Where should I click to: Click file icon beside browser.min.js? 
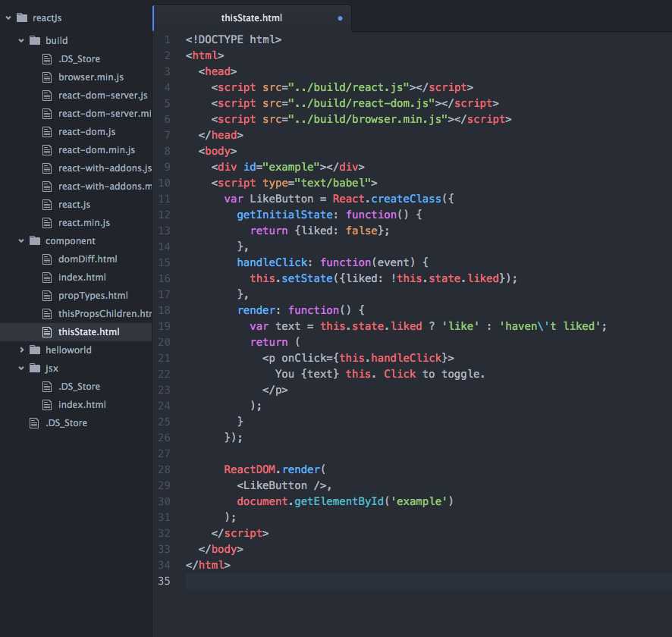(x=47, y=77)
